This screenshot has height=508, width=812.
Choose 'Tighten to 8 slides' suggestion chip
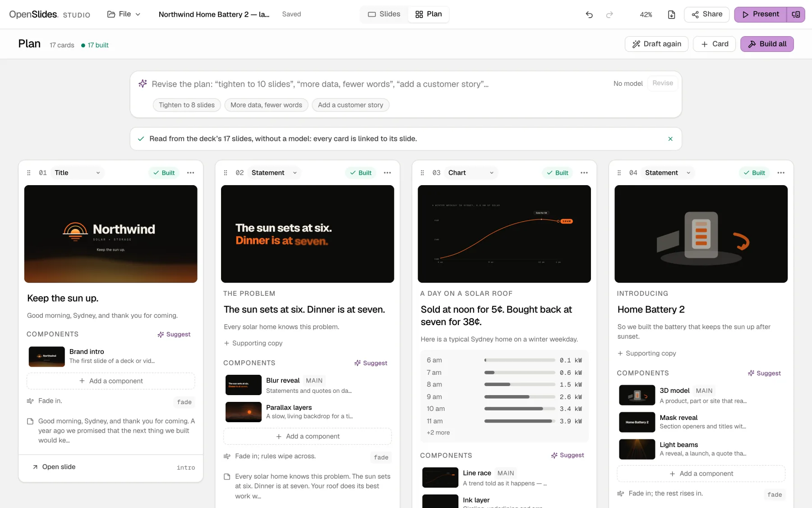187,105
